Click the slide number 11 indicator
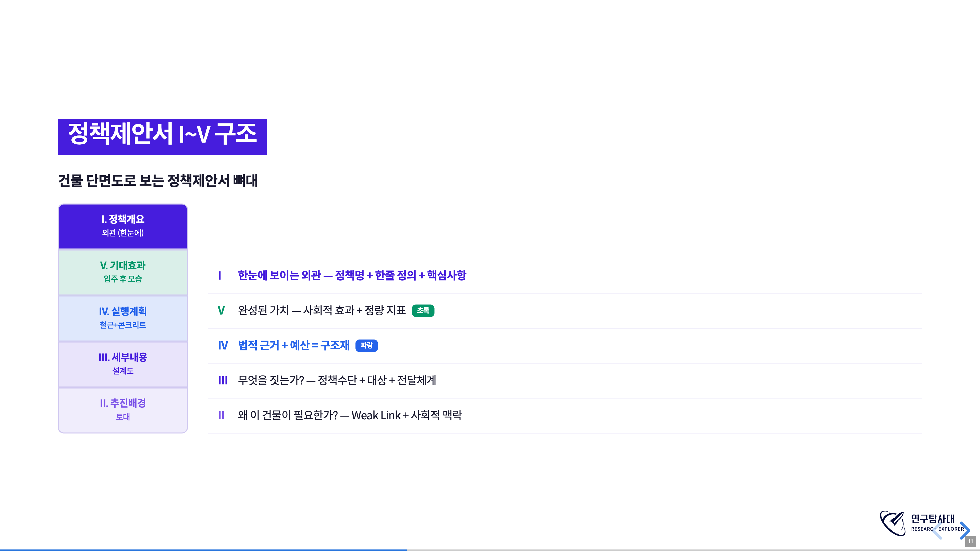Viewport: 980px width, 551px height. tap(970, 541)
